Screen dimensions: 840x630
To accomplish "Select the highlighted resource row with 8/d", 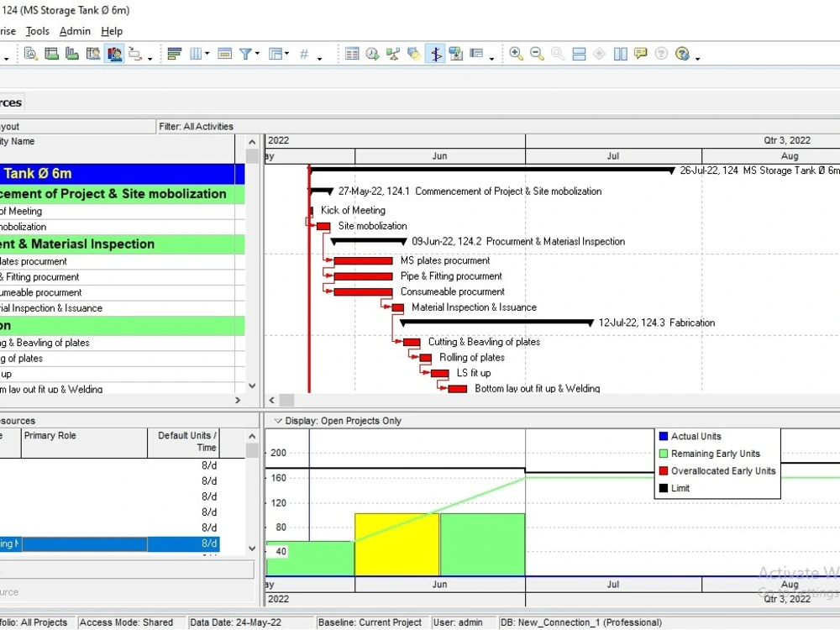I will (x=109, y=543).
